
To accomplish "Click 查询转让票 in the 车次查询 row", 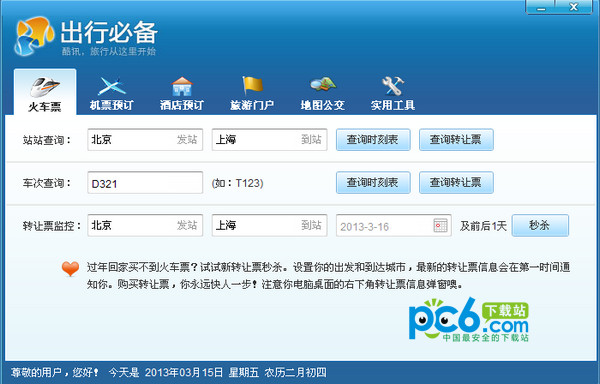I will (x=456, y=183).
